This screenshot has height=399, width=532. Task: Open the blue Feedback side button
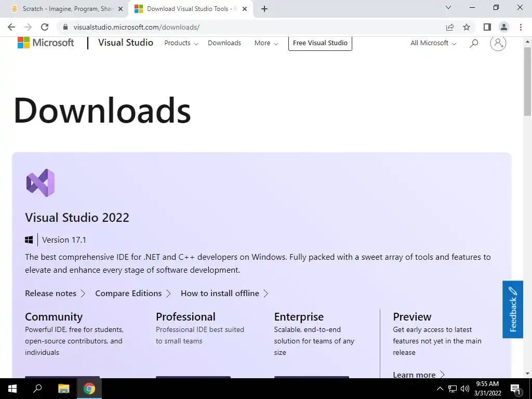(x=513, y=310)
